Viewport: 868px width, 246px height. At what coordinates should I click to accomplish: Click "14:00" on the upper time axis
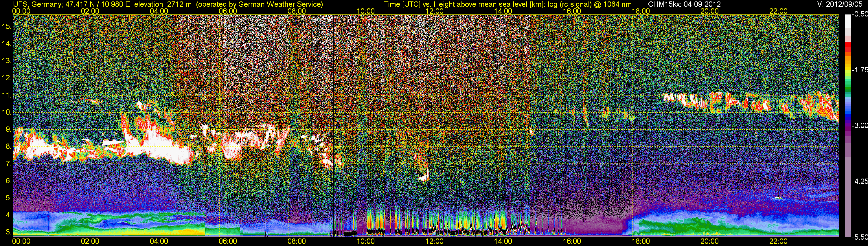(503, 11)
